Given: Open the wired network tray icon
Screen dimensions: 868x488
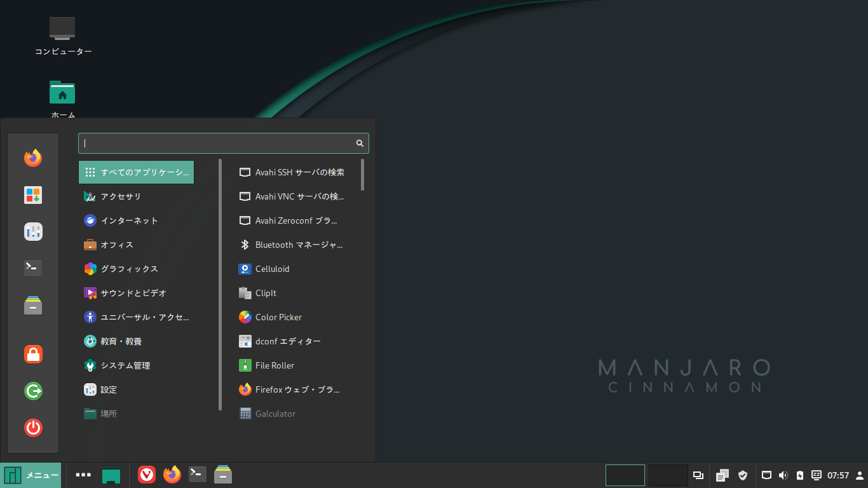Looking at the screenshot, I should [x=767, y=475].
